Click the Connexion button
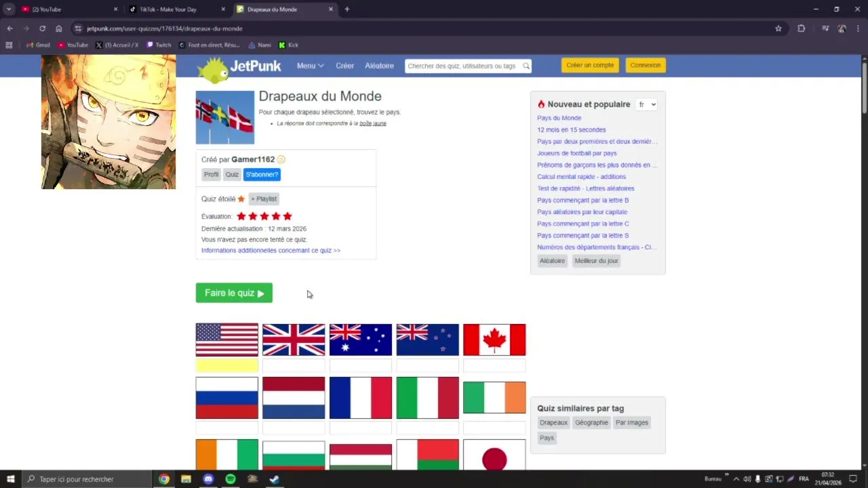Image resolution: width=868 pixels, height=488 pixels. tap(645, 65)
